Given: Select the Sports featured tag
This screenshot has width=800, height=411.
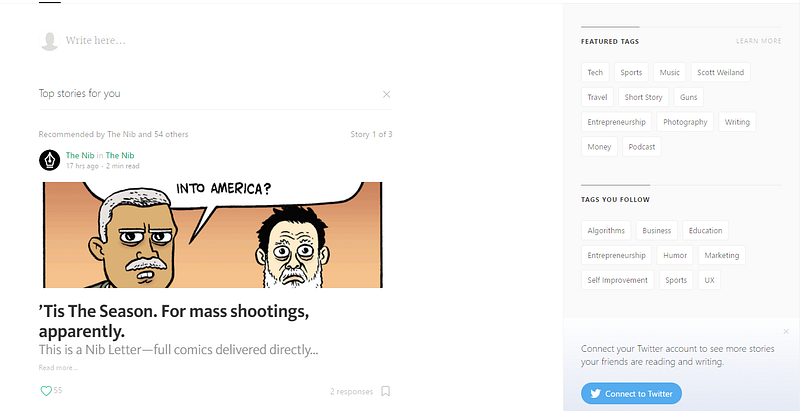Looking at the screenshot, I should tap(631, 72).
